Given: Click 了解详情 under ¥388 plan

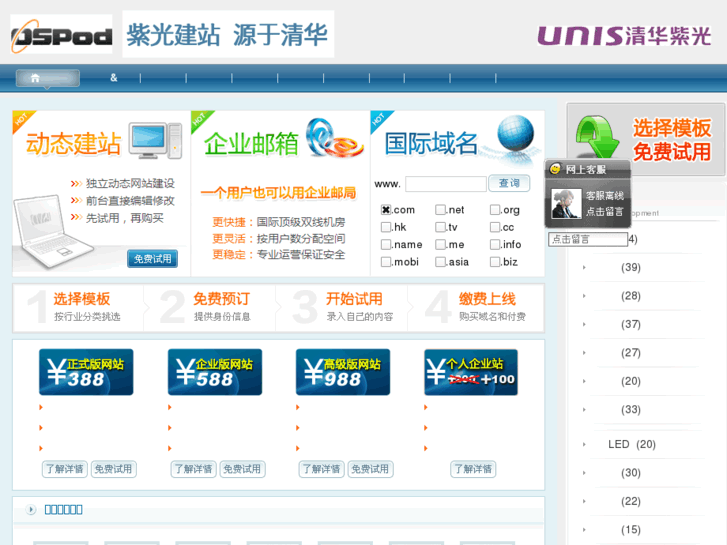Looking at the screenshot, I should (65, 469).
